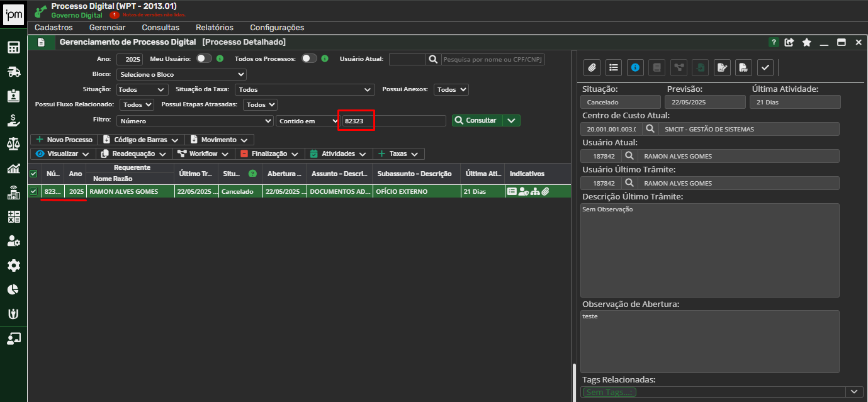Click the Observação de Abertura text area
This screenshot has width=868, height=402.
tap(710, 342)
